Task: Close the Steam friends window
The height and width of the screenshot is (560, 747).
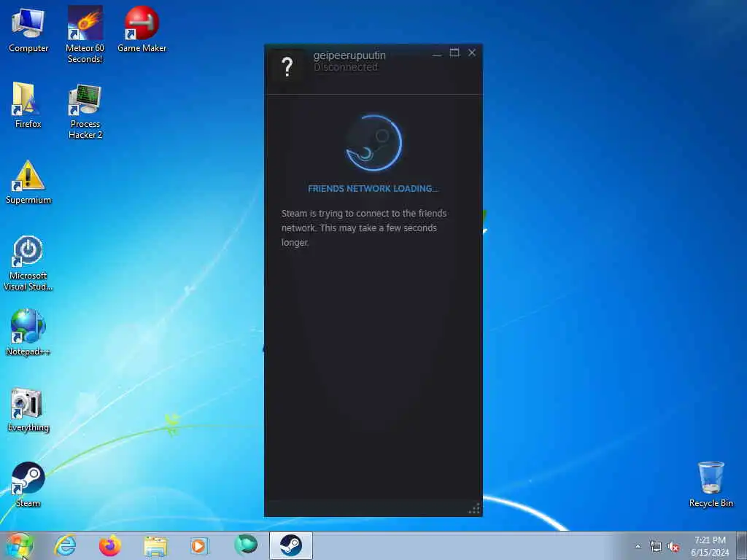Action: (472, 52)
